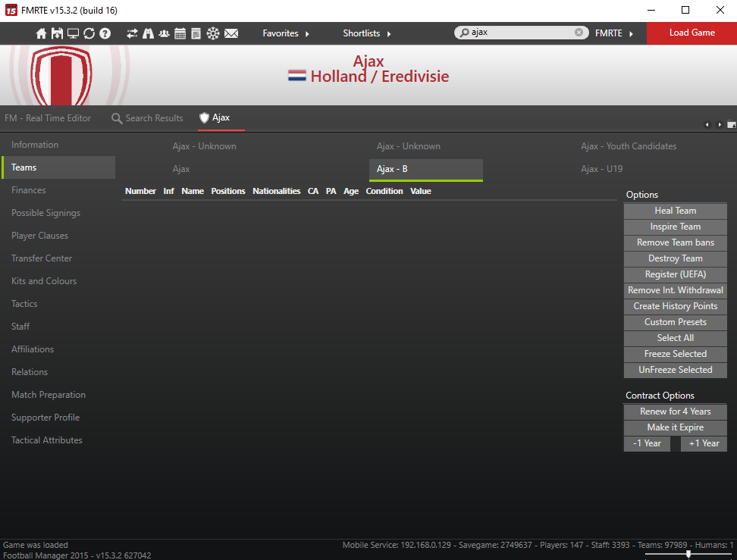Viewport: 737px width, 560px height.
Task: Sort by the Name column header
Action: coord(193,191)
